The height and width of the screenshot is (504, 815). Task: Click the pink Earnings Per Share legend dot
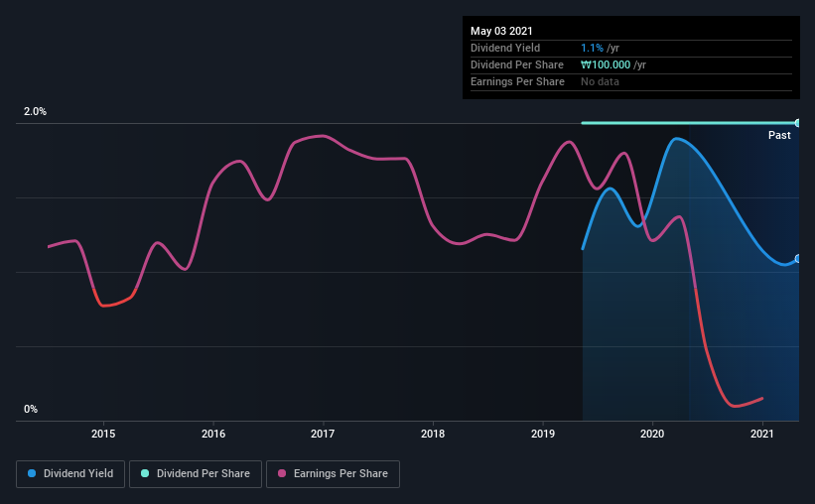pos(282,473)
